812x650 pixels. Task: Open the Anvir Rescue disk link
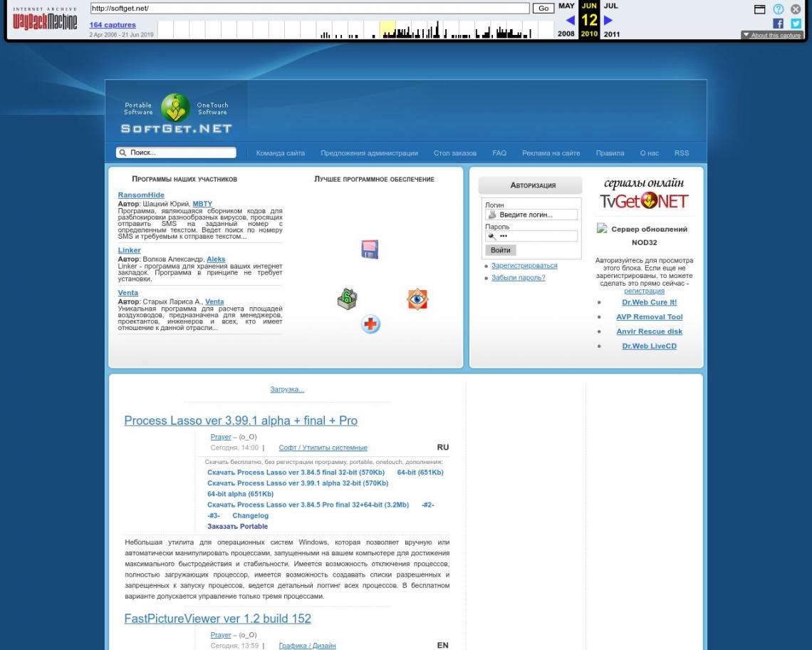click(650, 331)
